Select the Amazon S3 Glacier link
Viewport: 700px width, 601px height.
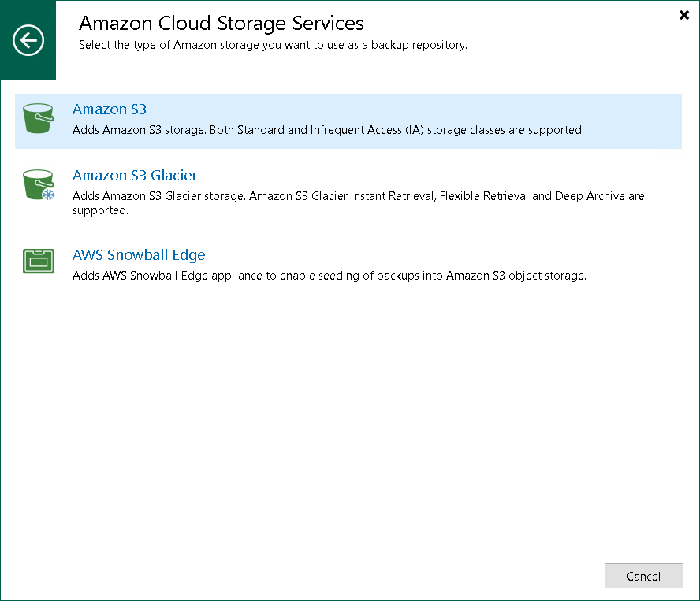pyautogui.click(x=135, y=175)
